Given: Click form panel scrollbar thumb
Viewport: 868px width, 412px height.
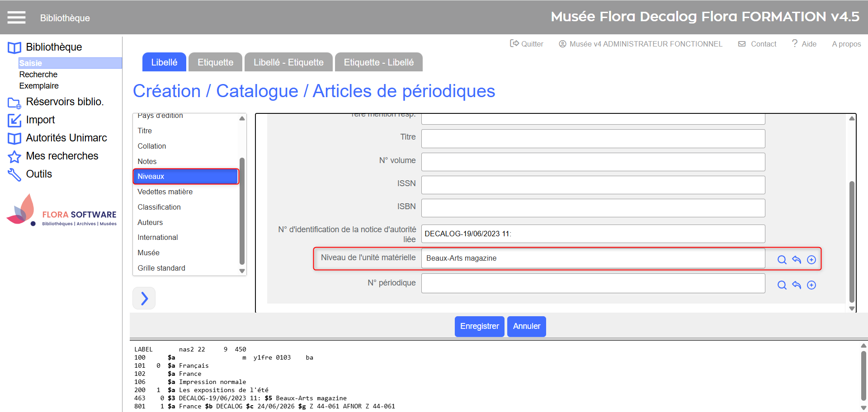Looking at the screenshot, I should coord(852,242).
